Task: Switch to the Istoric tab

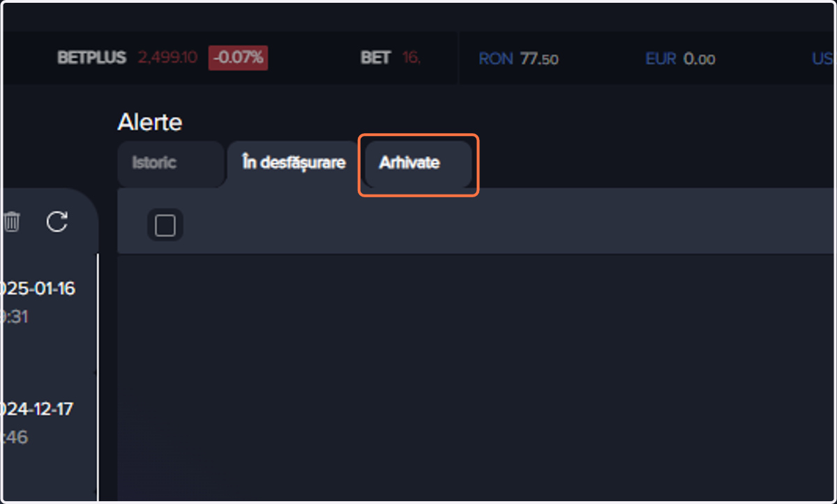Action: tap(170, 164)
